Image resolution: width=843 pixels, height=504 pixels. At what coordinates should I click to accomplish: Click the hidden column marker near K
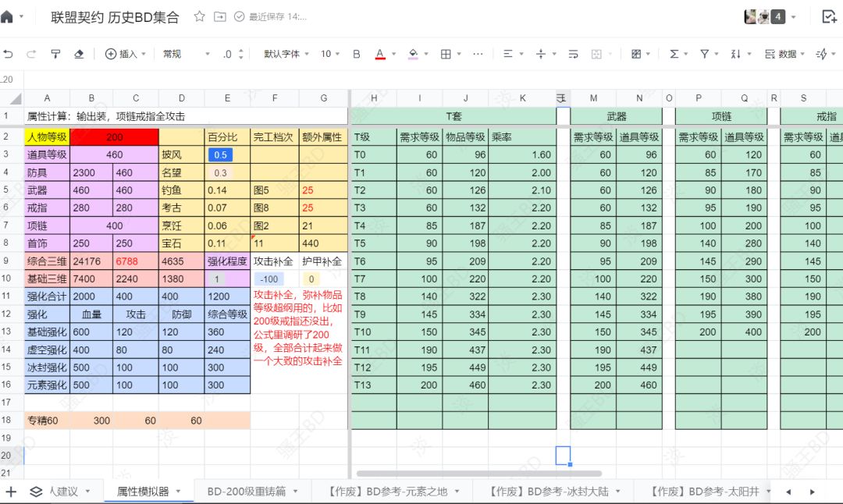coord(562,98)
